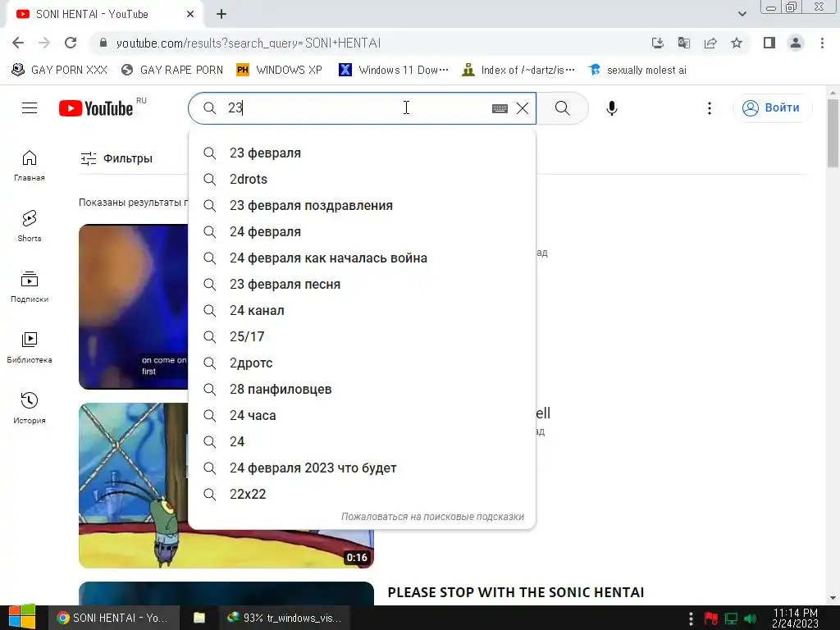Open Chrome three-dot menu
Image resolution: width=840 pixels, height=630 pixels.
pos(822,43)
